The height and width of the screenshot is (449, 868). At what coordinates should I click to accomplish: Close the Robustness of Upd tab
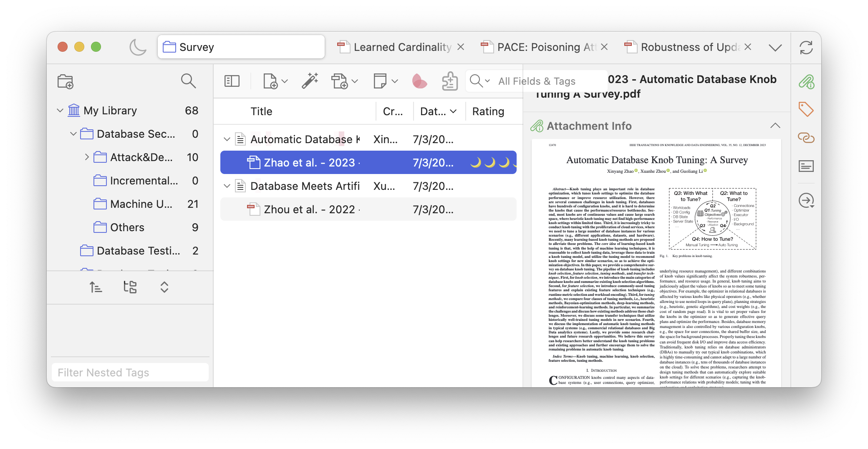tap(748, 47)
